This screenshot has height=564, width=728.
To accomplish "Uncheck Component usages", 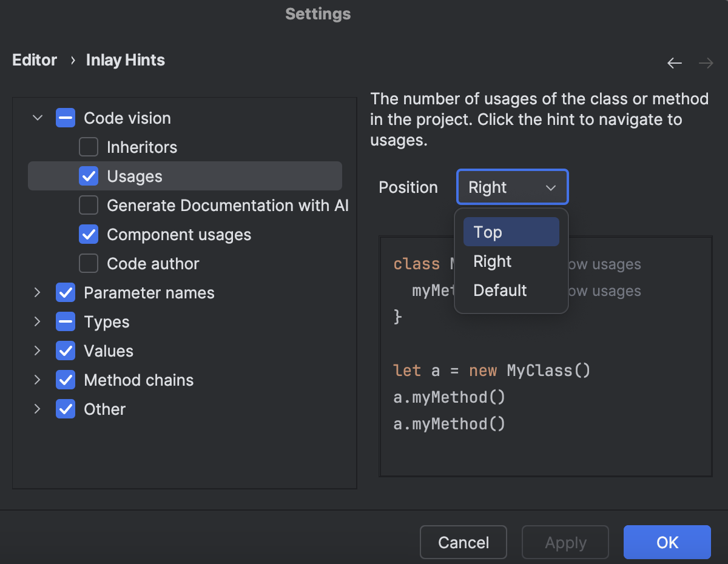I will point(89,234).
